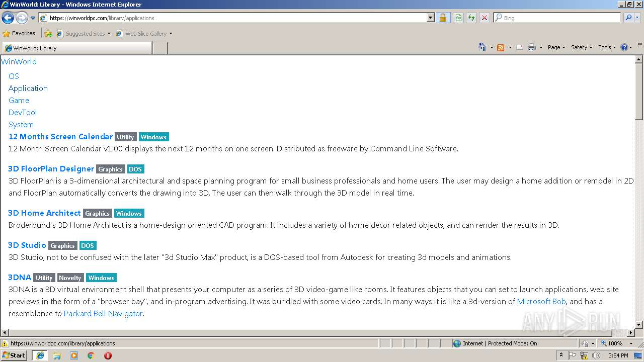The width and height of the screenshot is (644, 362).
Task: Expand the Print options dropdown arrow
Action: [x=541, y=47]
